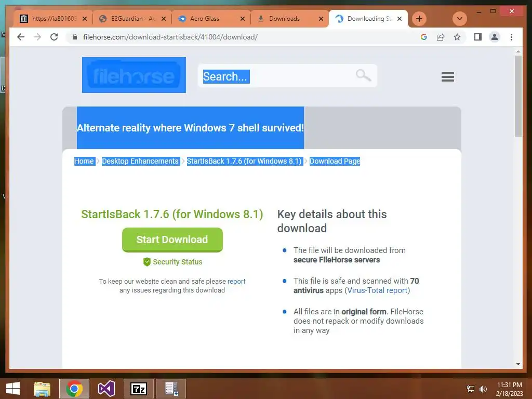
Task: Close the Downloads tab
Action: tap(321, 19)
